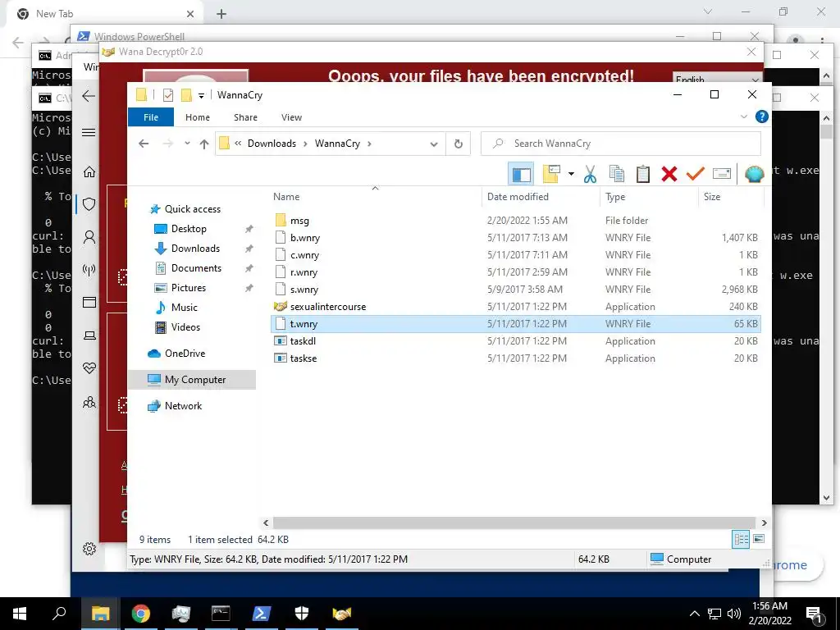Image resolution: width=840 pixels, height=630 pixels.
Task: Open Virus & threat protection shield in Windows Security
Action: (89, 204)
